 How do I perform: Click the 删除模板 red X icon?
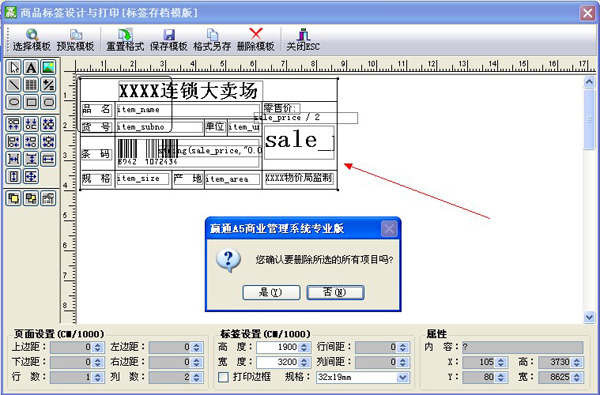pyautogui.click(x=256, y=40)
